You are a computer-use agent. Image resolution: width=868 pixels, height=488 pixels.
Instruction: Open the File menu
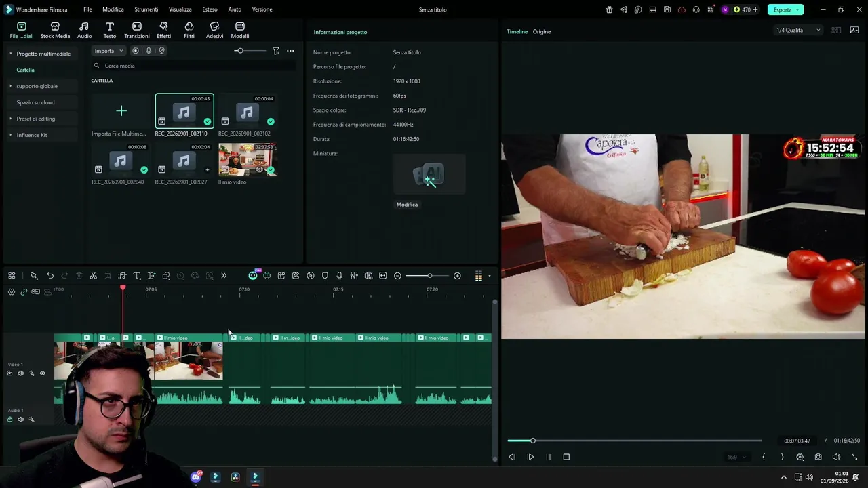(87, 9)
